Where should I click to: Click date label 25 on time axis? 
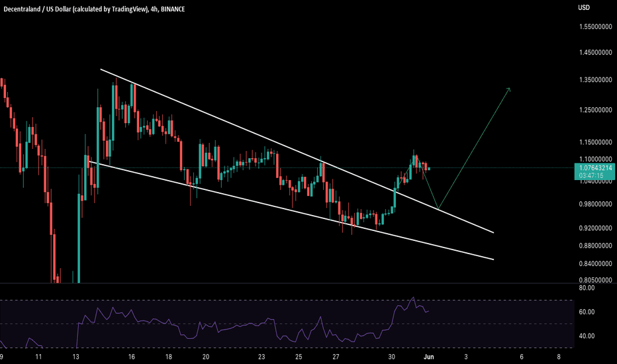[x=299, y=357]
